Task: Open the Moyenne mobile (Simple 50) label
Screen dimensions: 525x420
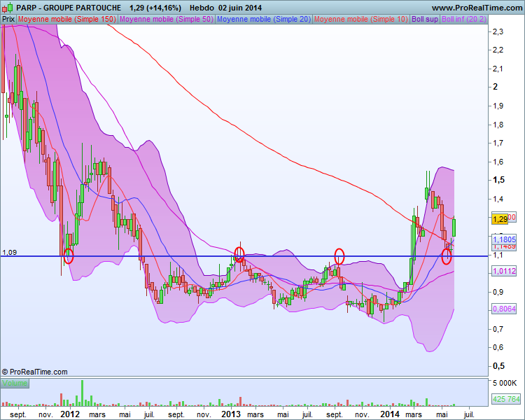Action: [167, 20]
